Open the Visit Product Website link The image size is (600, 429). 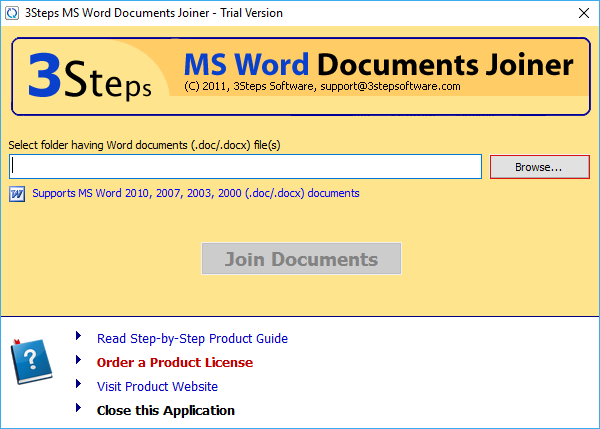[157, 387]
